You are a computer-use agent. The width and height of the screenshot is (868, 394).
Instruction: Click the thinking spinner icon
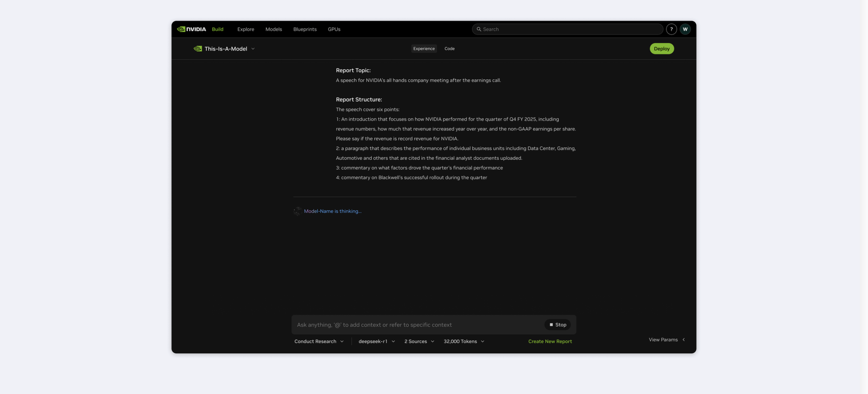click(298, 211)
